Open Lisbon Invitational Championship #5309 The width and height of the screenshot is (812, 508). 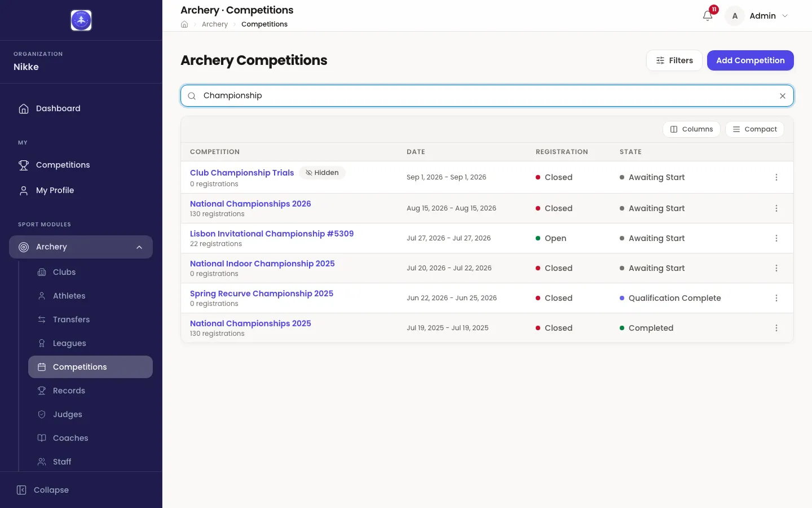[x=272, y=234]
